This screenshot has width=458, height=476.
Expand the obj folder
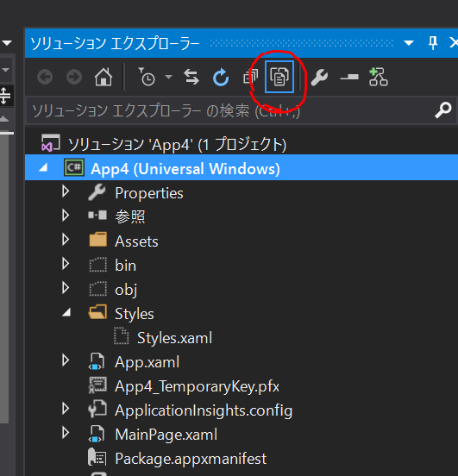tap(66, 288)
